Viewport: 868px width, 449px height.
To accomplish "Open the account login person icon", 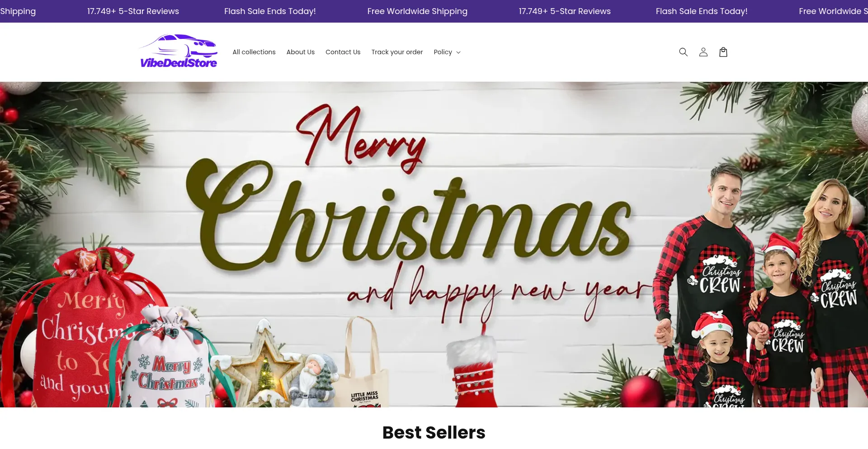I will click(x=703, y=52).
